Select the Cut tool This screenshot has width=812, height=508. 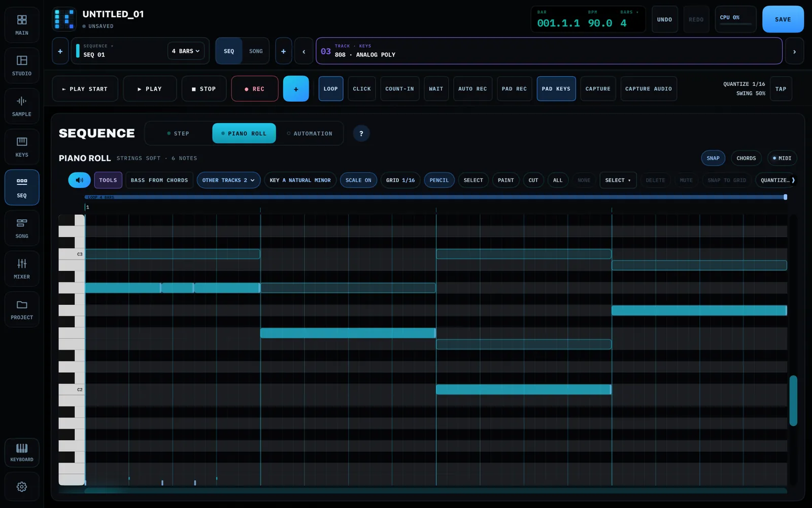533,180
